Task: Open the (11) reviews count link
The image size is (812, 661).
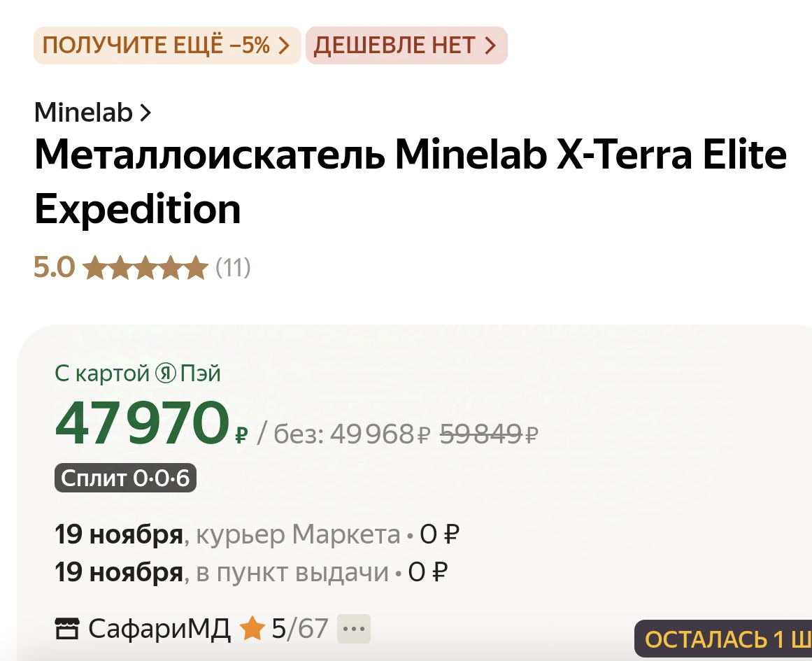Action: [x=233, y=267]
